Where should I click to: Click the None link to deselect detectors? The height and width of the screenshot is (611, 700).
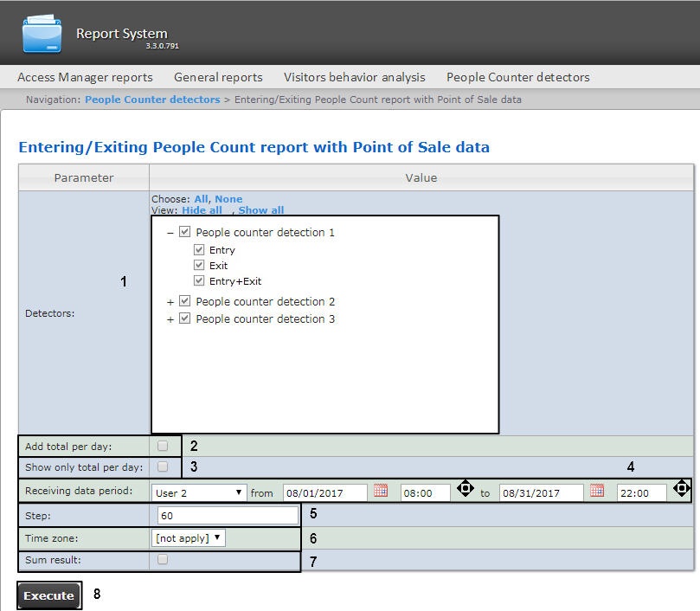[228, 199]
